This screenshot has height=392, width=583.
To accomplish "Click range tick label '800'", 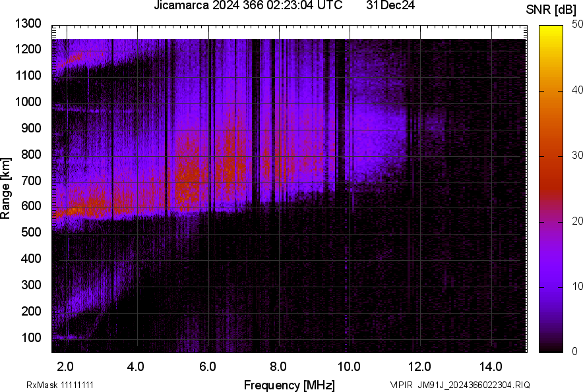I will point(31,154).
